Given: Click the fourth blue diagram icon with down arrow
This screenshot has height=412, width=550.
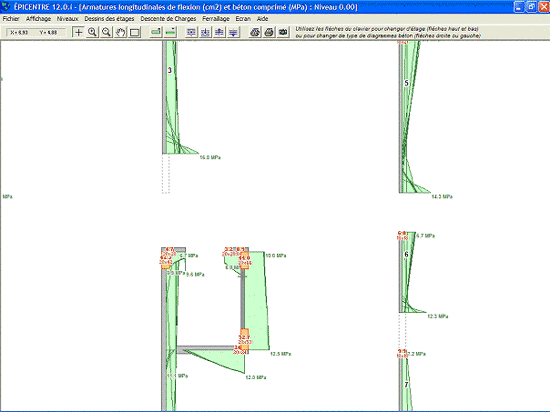Looking at the screenshot, I should click(x=233, y=32).
